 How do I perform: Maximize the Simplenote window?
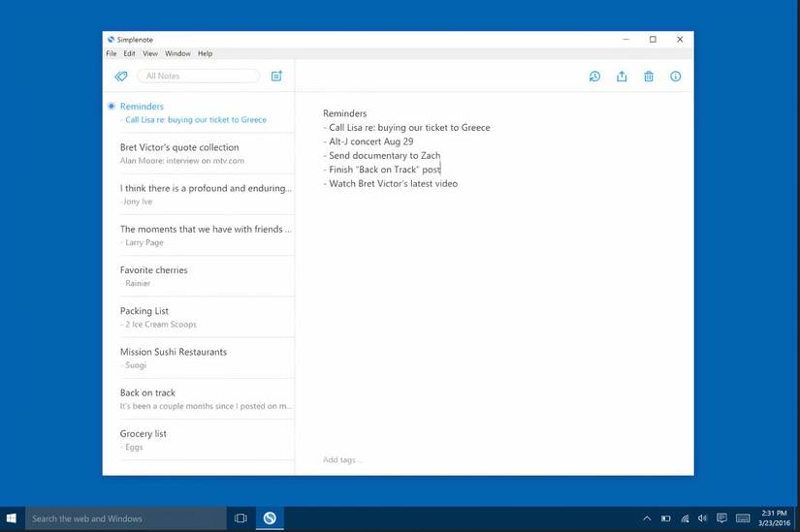pos(653,40)
